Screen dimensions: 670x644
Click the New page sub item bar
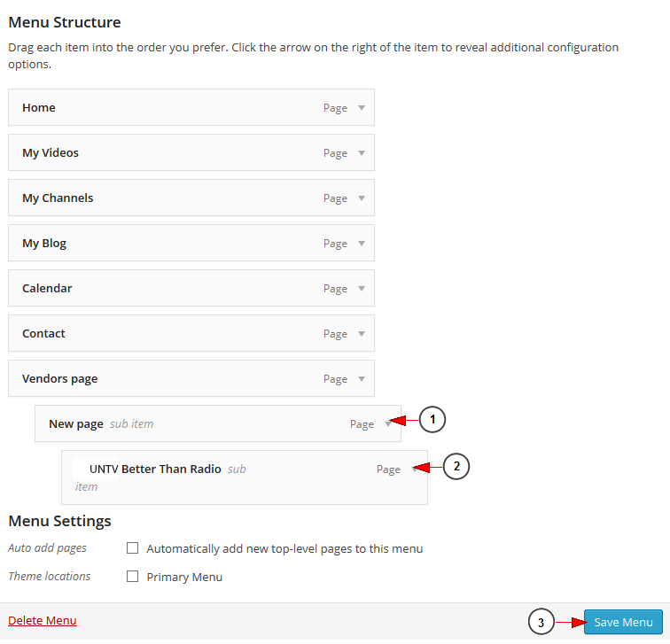(x=218, y=423)
